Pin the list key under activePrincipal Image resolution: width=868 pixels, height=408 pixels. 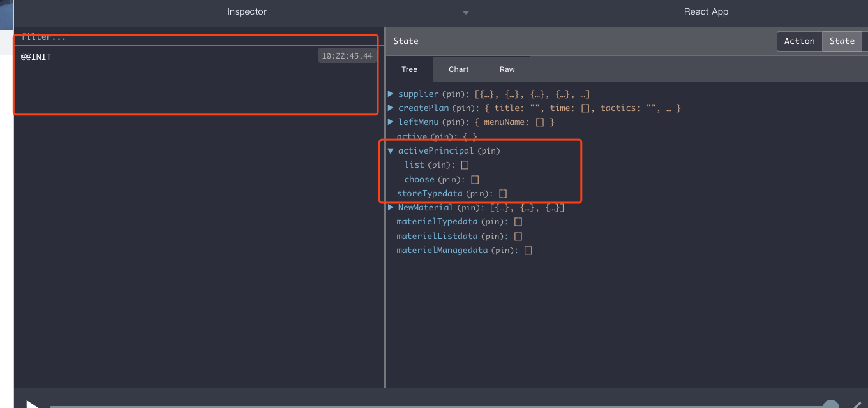coord(440,166)
